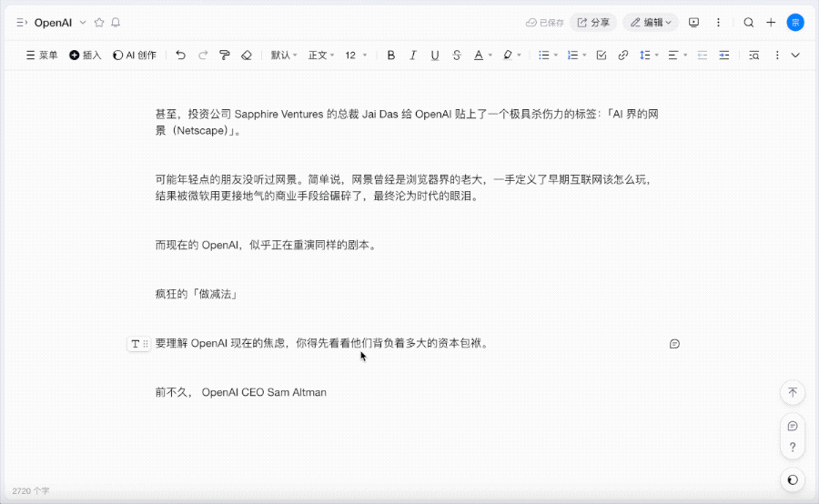This screenshot has width=819, height=504.
Task: Open numbered list style arrow
Action: coord(584,55)
